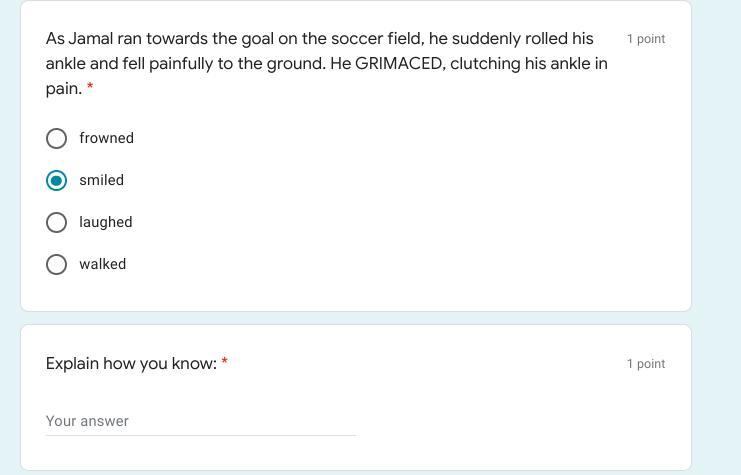Focus the "Your answer" text field
Viewport: 741px width, 475px height.
(x=200, y=421)
